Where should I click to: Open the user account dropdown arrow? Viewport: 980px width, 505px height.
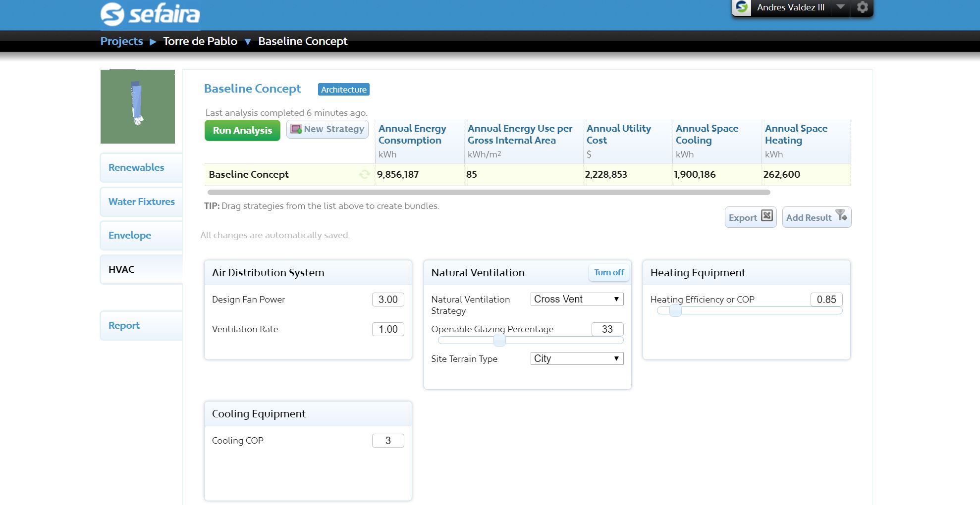coord(840,7)
